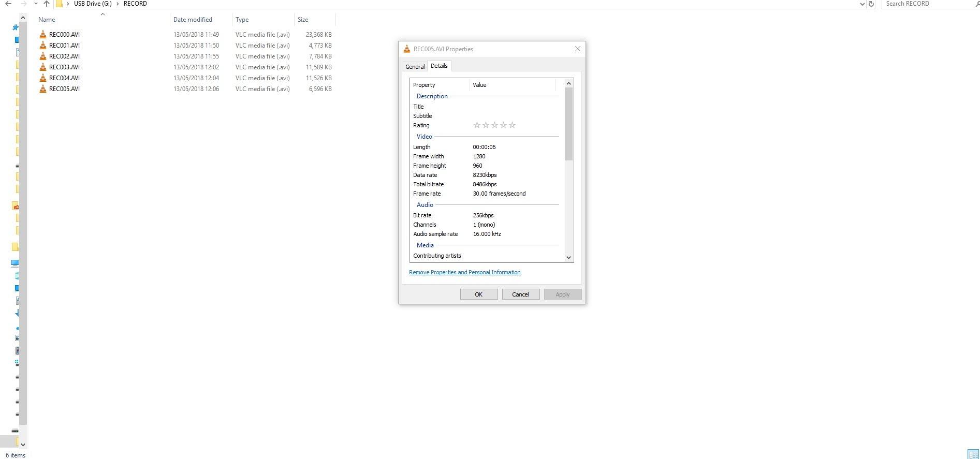Viewport: 980px width, 459px height.
Task: Switch to details view layout icon
Action: click(972, 454)
